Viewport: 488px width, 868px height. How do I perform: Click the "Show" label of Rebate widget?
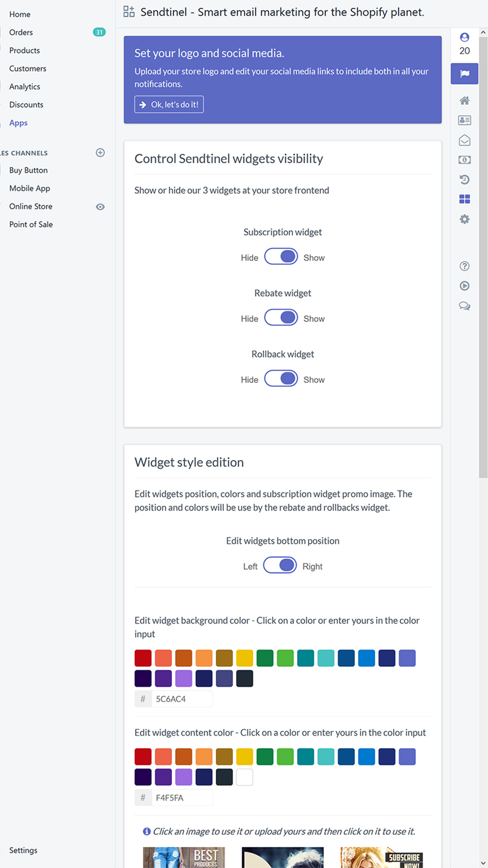(314, 319)
